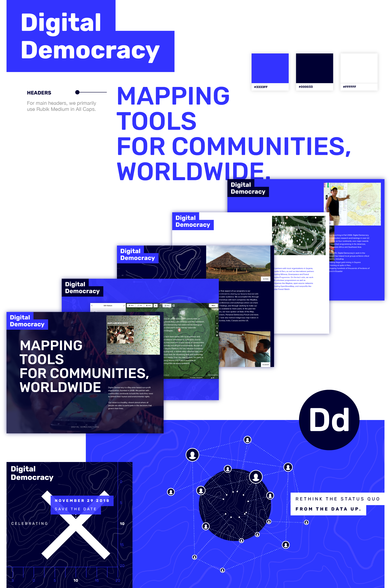Click the redo arrow in the editor toolbar
Screen dimensions: 391x588
(160, 306)
